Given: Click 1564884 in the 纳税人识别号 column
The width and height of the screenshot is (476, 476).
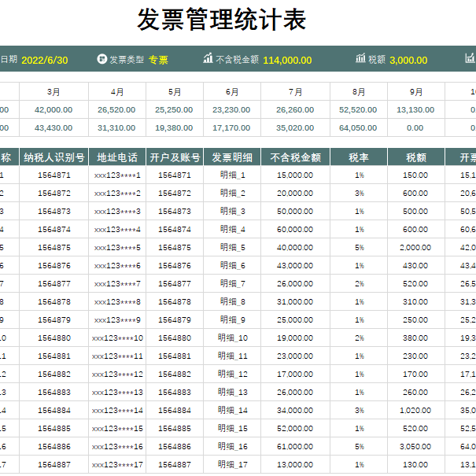Looking at the screenshot, I should (54, 411).
